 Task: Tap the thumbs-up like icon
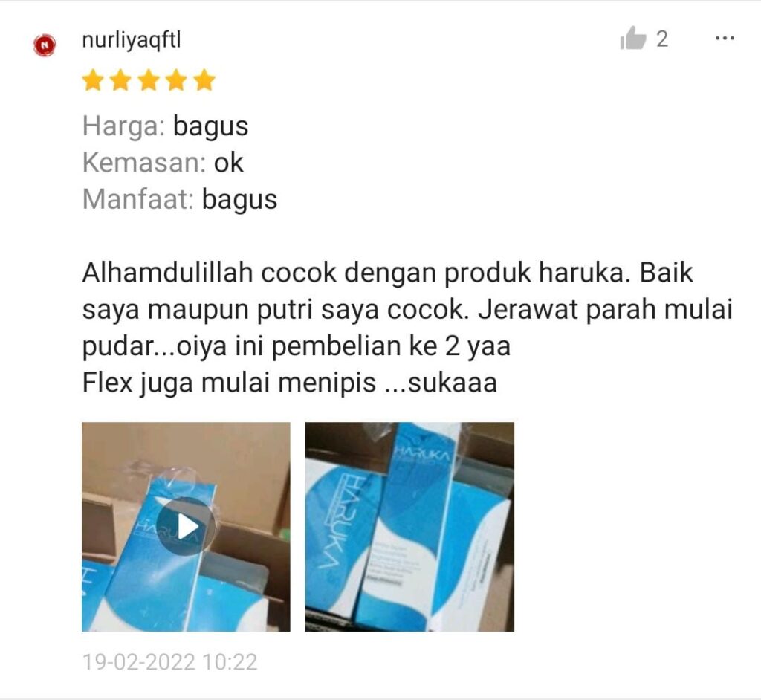point(633,39)
